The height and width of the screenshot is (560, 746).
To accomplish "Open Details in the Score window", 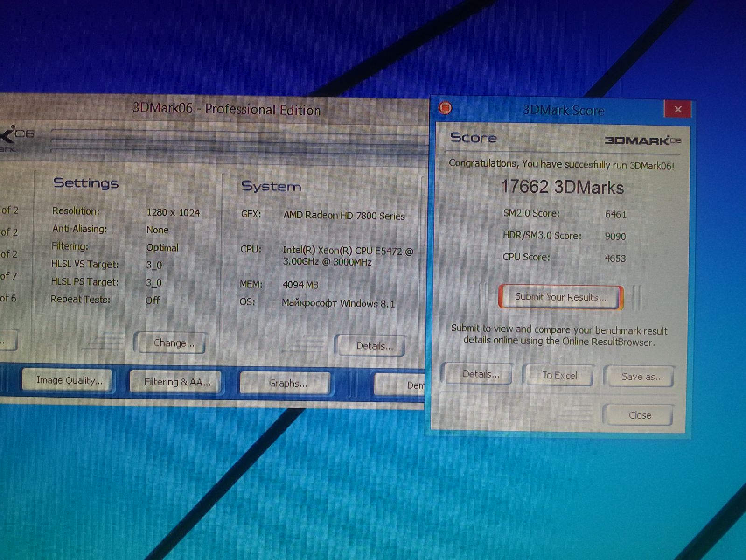I will (480, 374).
